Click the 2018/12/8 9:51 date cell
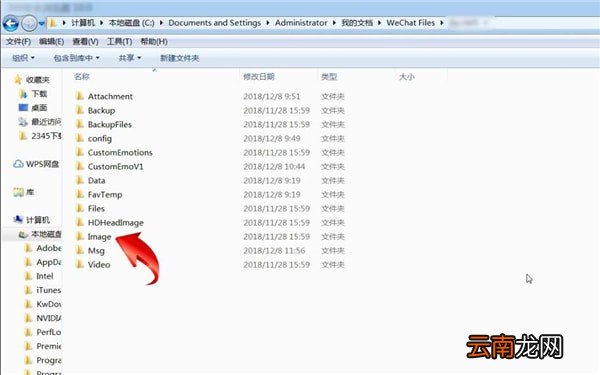This screenshot has height=375, width=600. [272, 96]
